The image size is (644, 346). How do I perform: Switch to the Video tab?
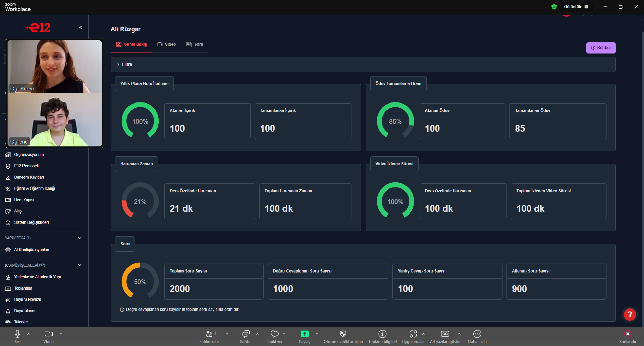[x=167, y=44]
